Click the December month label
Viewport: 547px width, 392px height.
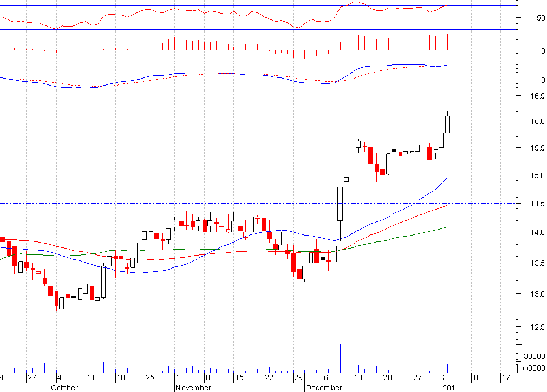[x=324, y=388]
